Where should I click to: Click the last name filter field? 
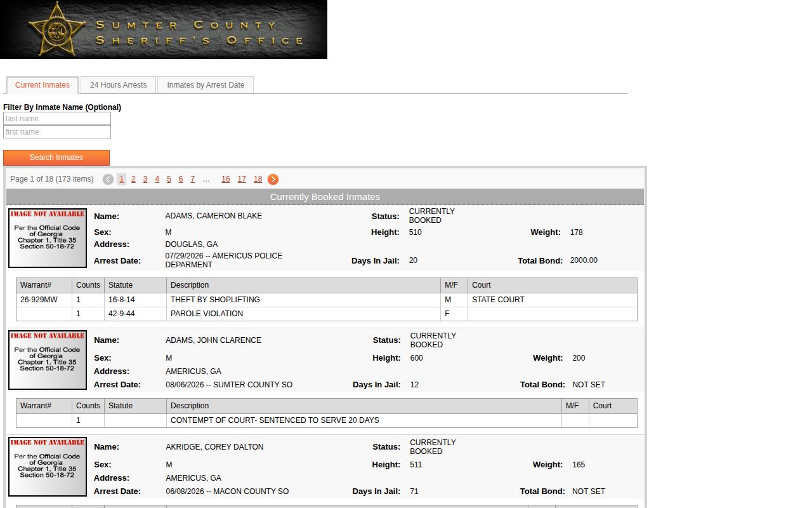point(57,119)
